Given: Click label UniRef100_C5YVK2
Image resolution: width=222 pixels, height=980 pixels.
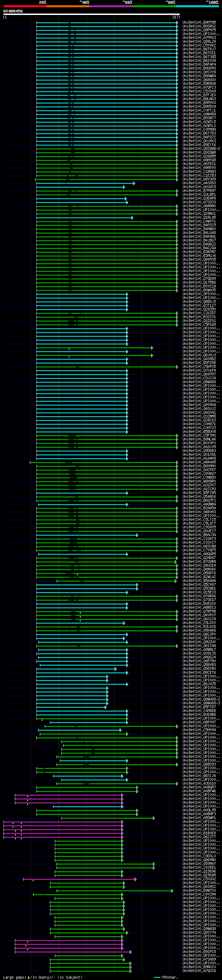Looking at the screenshot, I should click(x=199, y=45).
